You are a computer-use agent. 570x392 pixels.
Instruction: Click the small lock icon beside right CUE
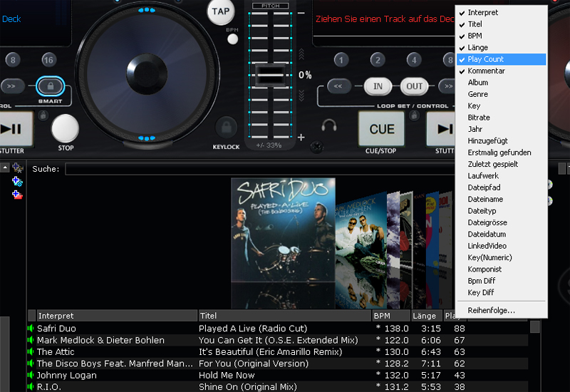pos(414,116)
